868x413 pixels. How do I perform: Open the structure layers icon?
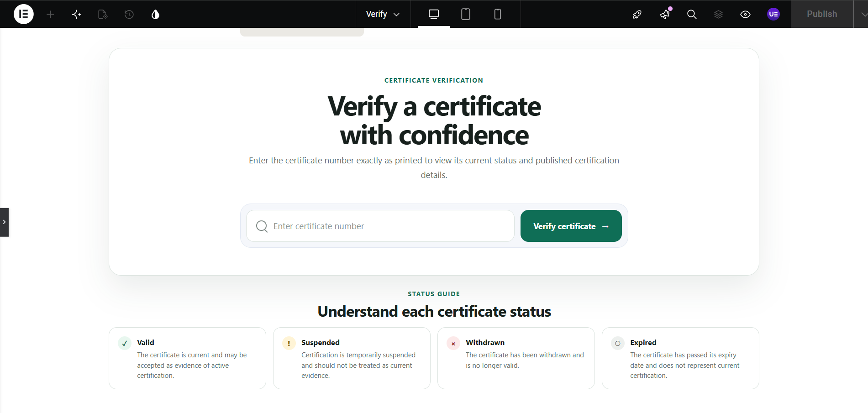(718, 15)
